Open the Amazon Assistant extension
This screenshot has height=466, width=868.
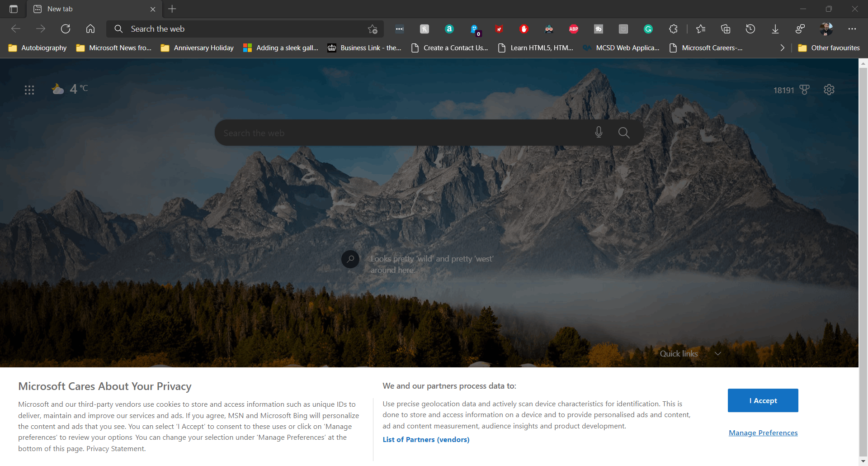[x=449, y=29]
